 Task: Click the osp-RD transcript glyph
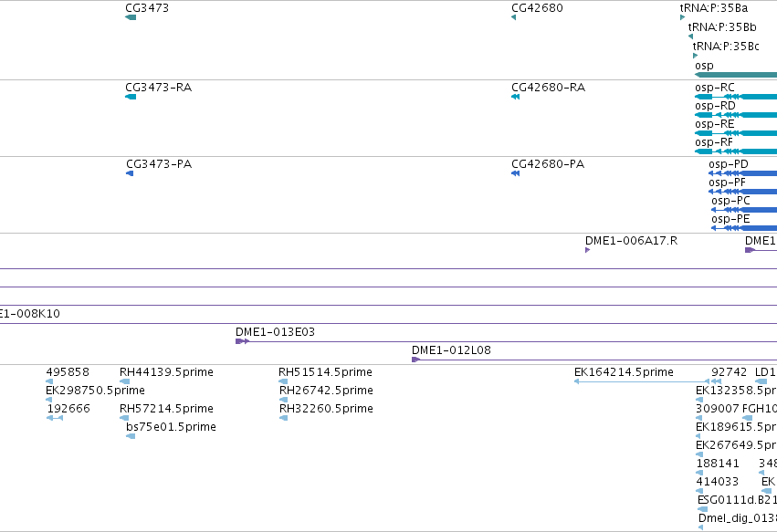pyautogui.click(x=736, y=115)
